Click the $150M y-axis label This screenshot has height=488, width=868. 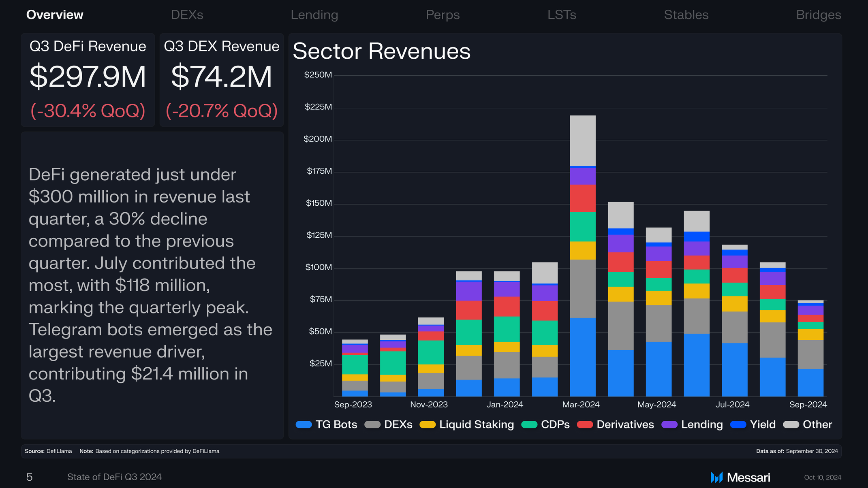pos(319,203)
